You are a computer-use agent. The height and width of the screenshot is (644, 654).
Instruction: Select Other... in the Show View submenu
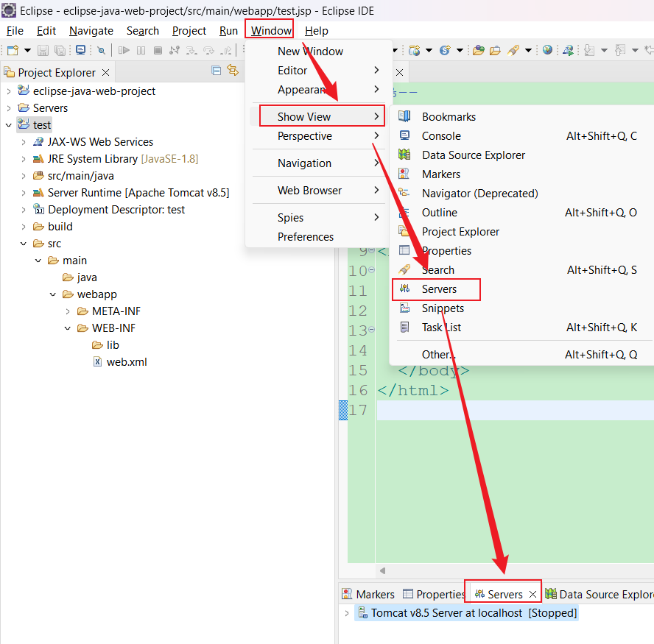[x=439, y=355]
